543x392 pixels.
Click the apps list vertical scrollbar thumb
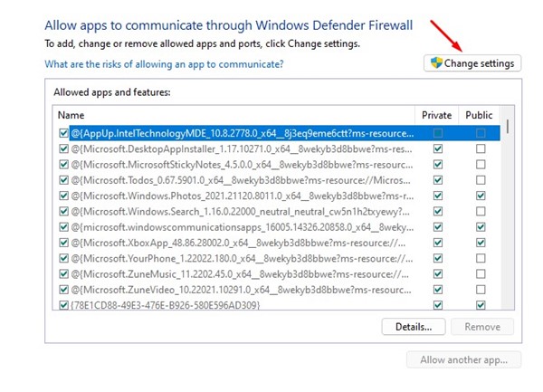(x=508, y=127)
